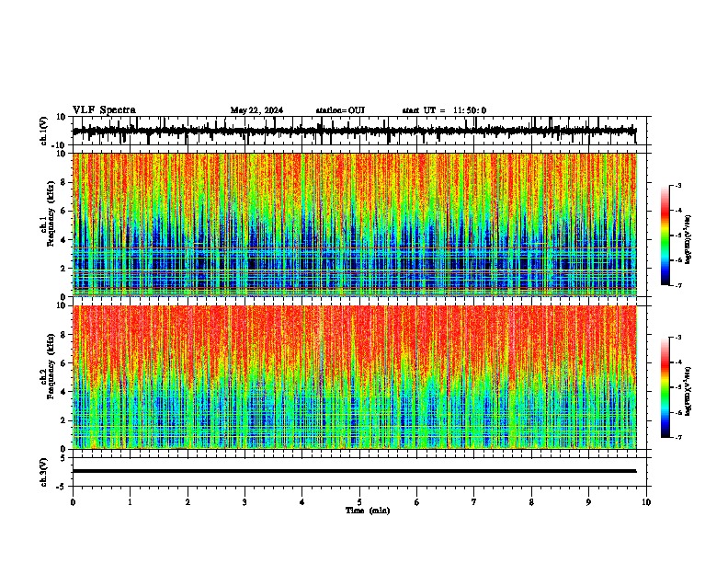Click the time axis tick label "5"

coord(359,502)
